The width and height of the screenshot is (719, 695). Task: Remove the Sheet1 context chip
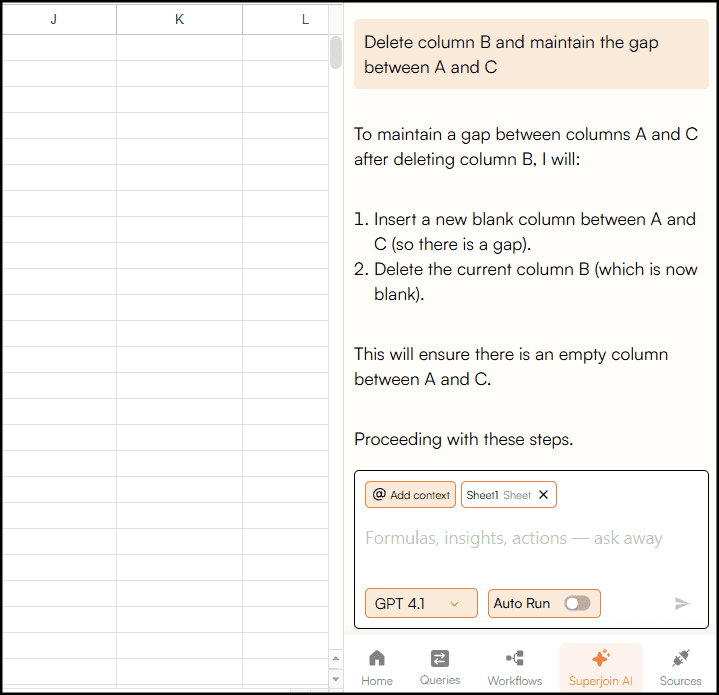(543, 495)
